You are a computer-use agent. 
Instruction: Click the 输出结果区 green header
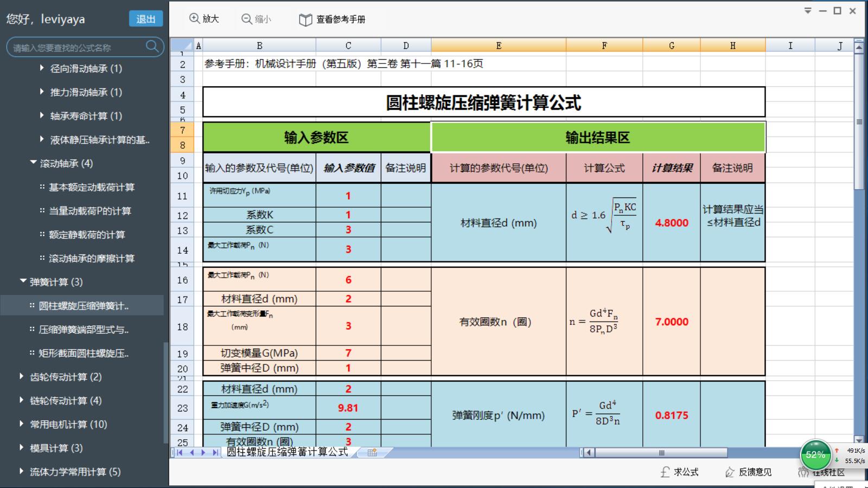click(x=598, y=137)
